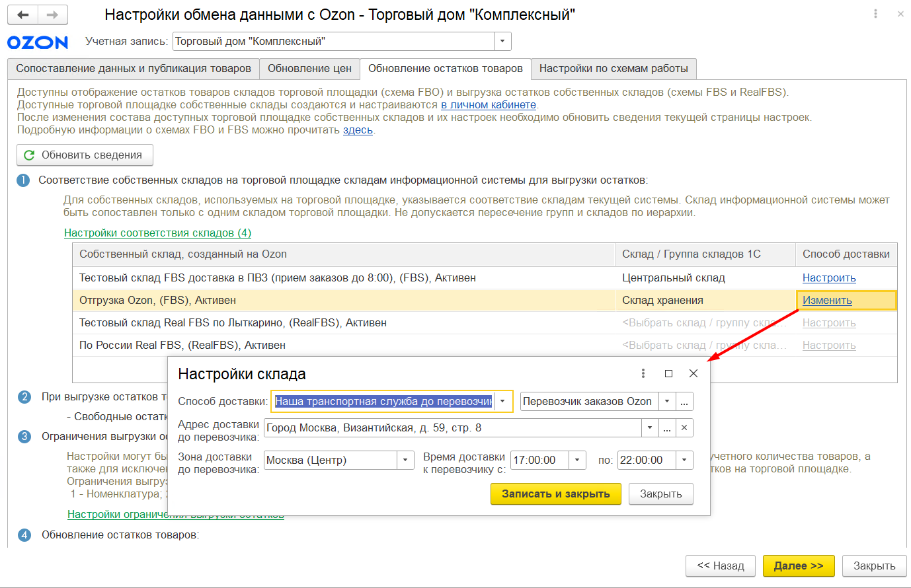Click the Перевозчик заказов Ozon field
The image size is (911, 588).
(x=590, y=402)
